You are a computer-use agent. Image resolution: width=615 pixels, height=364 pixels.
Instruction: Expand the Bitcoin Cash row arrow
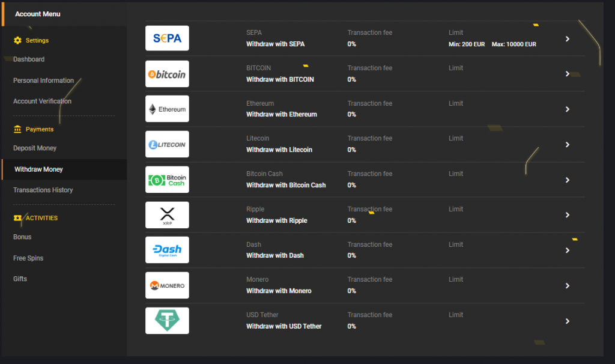[x=567, y=180]
